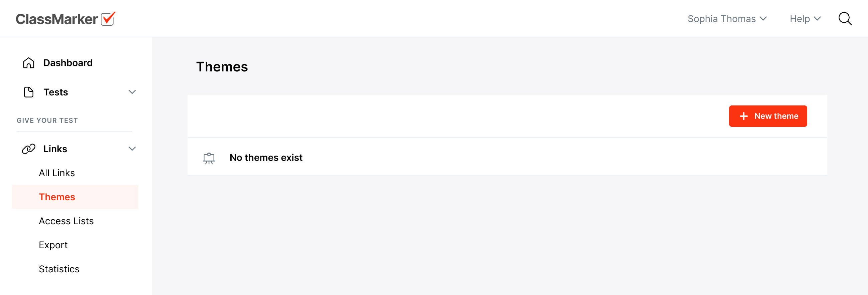This screenshot has width=868, height=295.
Task: Click the Links chain icon
Action: (29, 149)
